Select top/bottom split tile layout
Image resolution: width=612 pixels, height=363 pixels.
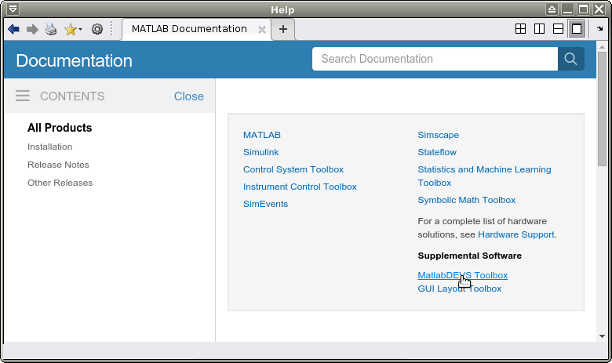click(558, 29)
